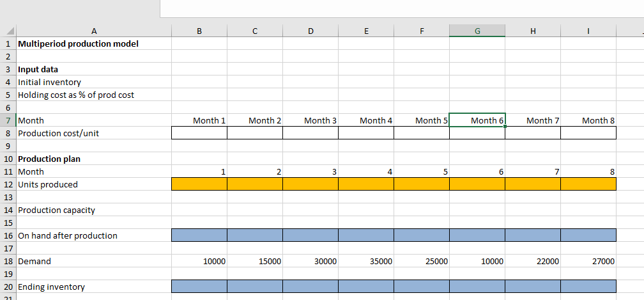644x300 pixels.
Task: Select column C header
Action: tap(255, 31)
